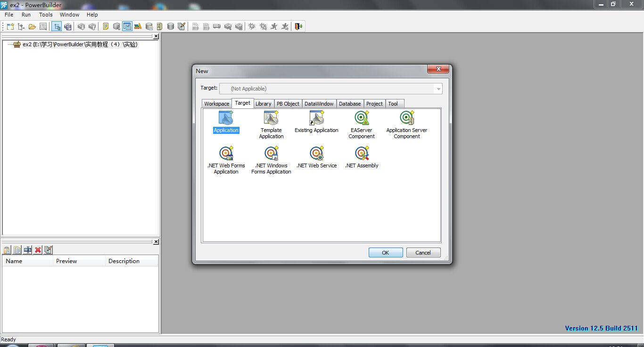Click Copy icon in clip panel
Screen dimensions: 644x347
(17, 250)
